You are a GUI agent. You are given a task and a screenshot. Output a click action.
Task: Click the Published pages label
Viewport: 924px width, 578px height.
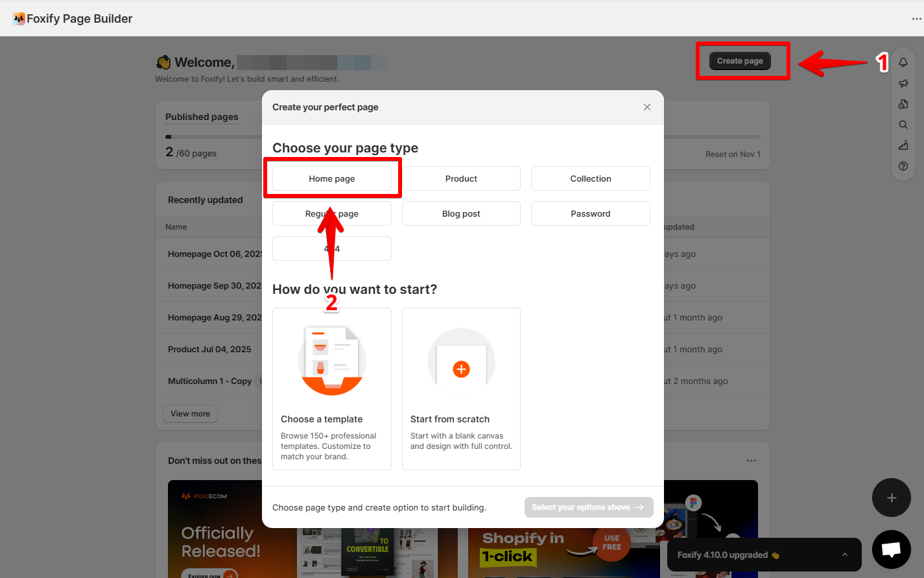[x=202, y=117]
